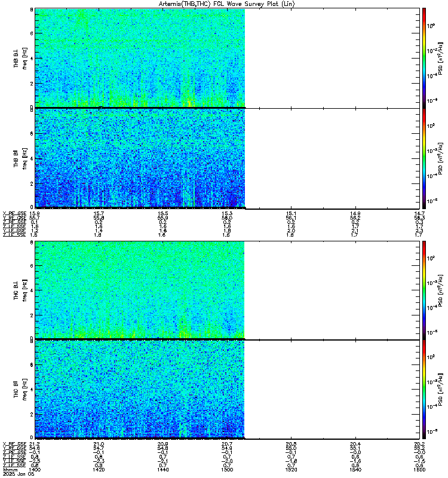This screenshot has height=478, width=448.
Task: Click the '1400' time tick label
Action: point(35,470)
